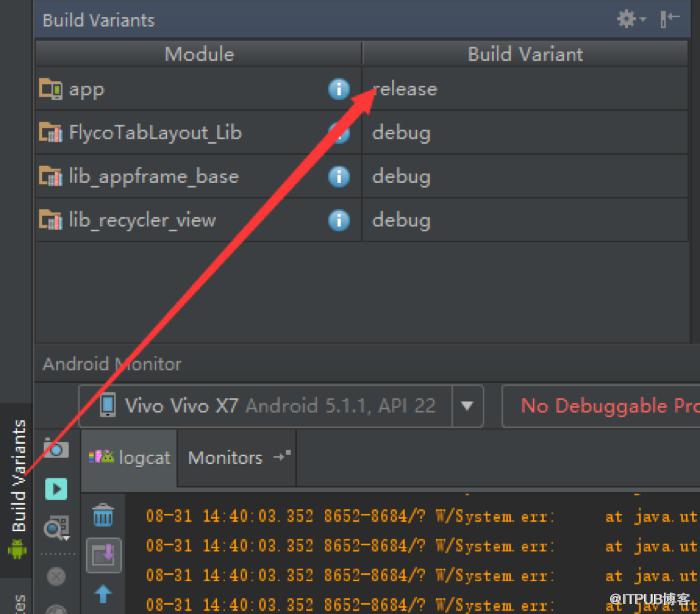The height and width of the screenshot is (614, 700).
Task: Click the Module column header
Action: 199,54
